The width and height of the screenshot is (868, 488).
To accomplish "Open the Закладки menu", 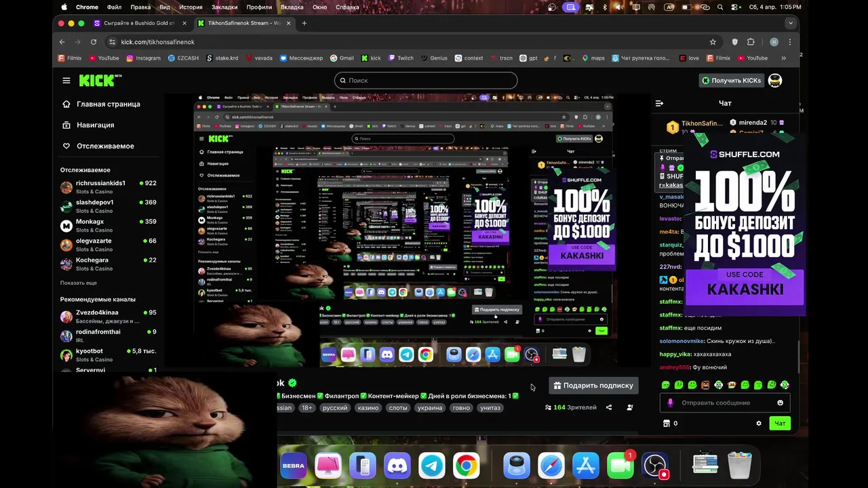I will click(x=224, y=7).
